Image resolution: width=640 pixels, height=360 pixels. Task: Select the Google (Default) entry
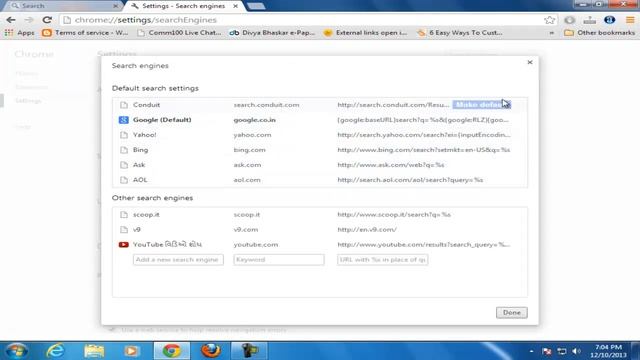[320, 120]
